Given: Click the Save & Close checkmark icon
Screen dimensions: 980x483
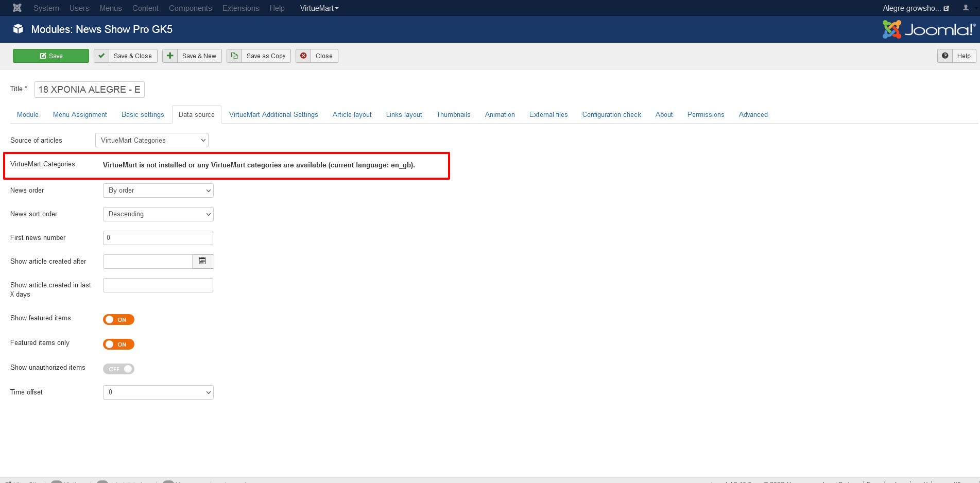Looking at the screenshot, I should point(101,56).
